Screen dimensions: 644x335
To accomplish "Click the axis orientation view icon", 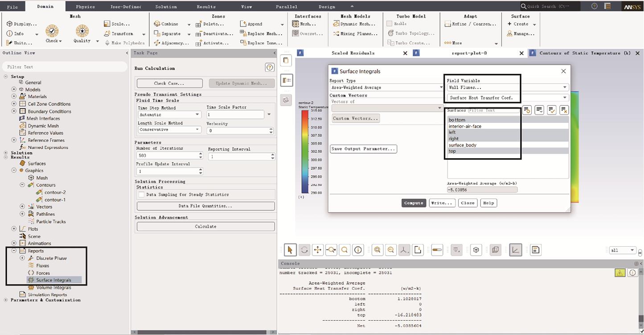I will (404, 250).
